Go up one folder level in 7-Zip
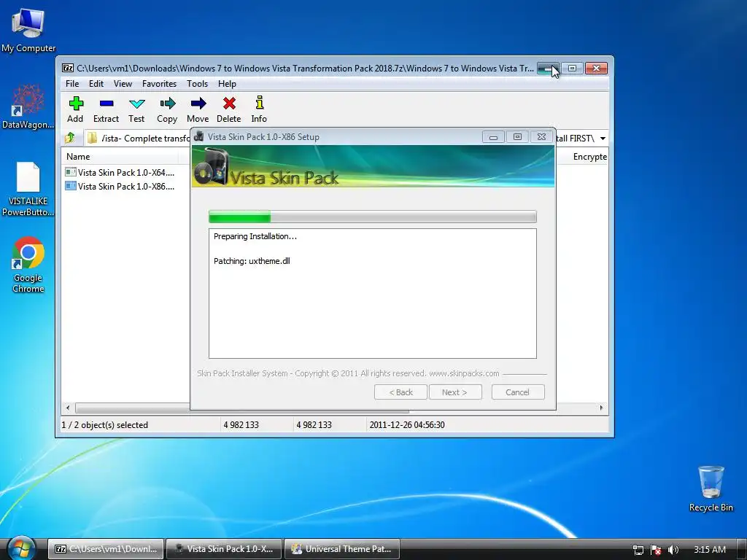Screen dimensions: 747x560 [x=70, y=138]
